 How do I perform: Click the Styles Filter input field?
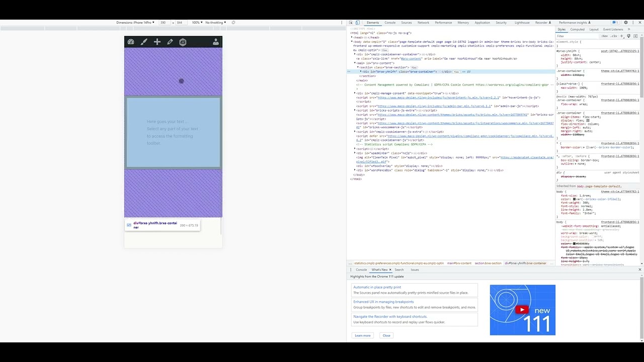coord(578,36)
